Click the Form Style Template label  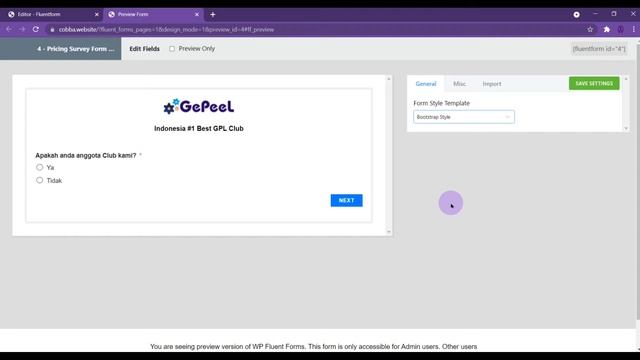point(442,103)
